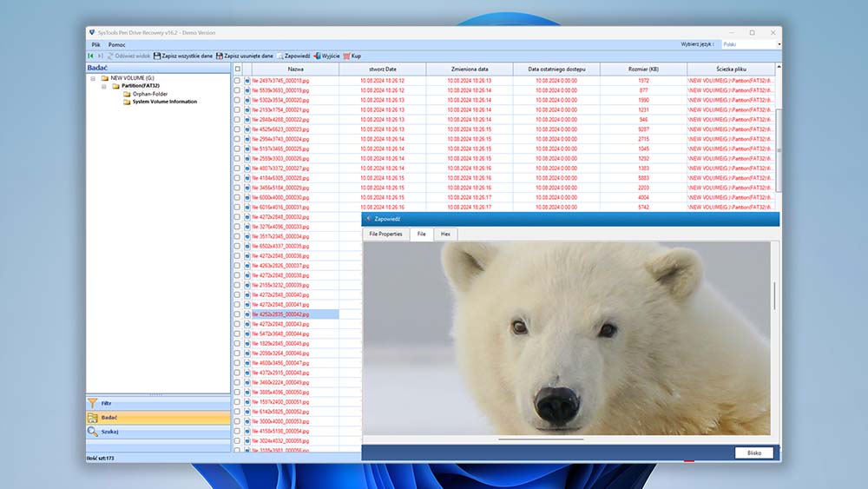Check the box for 2994x3743_000024.jpg

pos(238,139)
